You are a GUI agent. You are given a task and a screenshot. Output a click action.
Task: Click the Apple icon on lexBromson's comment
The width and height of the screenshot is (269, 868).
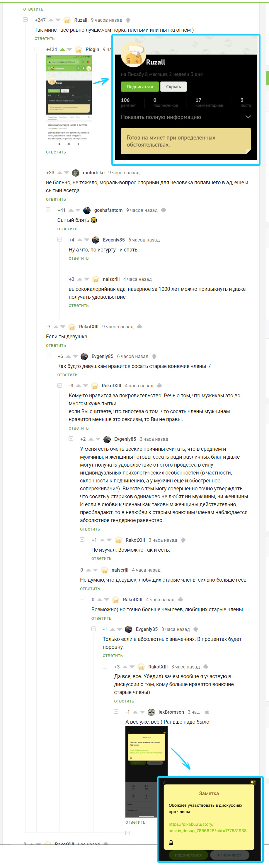coord(207,712)
